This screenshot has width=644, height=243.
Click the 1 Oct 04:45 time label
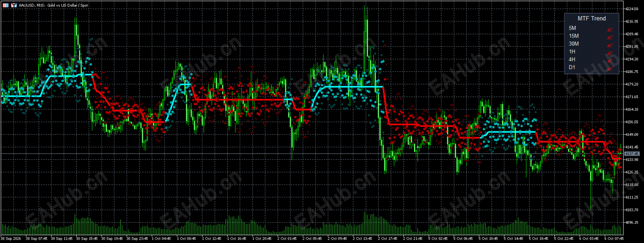tap(163, 238)
